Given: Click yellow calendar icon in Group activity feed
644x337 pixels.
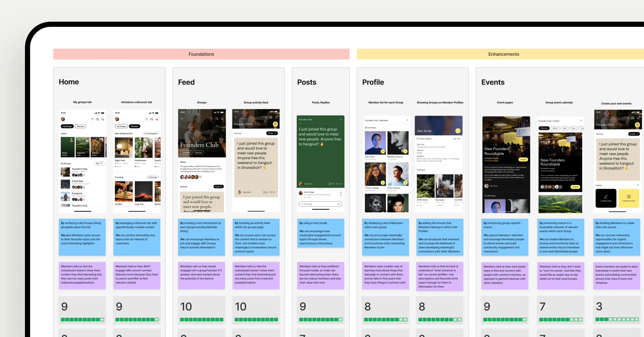Looking at the screenshot, I should pos(275,124).
